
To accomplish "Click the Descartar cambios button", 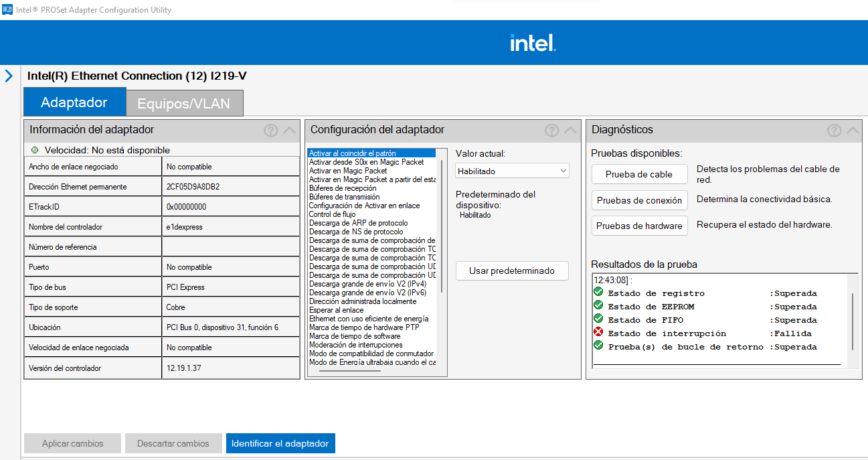I will (173, 443).
